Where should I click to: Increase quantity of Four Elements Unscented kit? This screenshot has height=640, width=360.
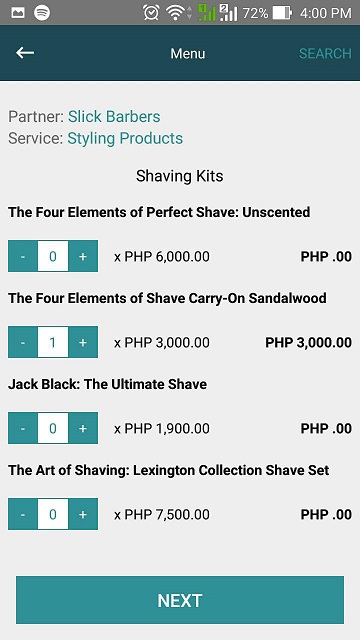click(x=83, y=256)
